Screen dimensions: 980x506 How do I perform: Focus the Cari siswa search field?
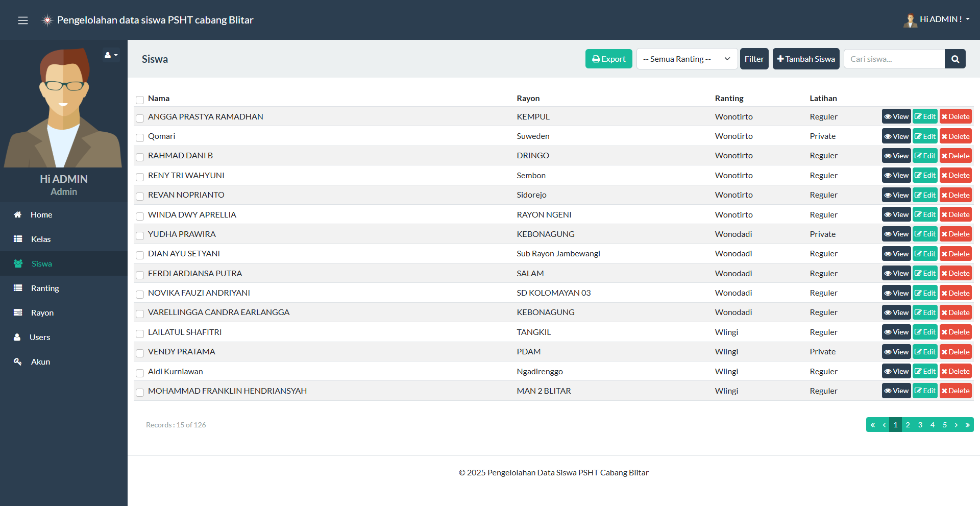[894, 59]
